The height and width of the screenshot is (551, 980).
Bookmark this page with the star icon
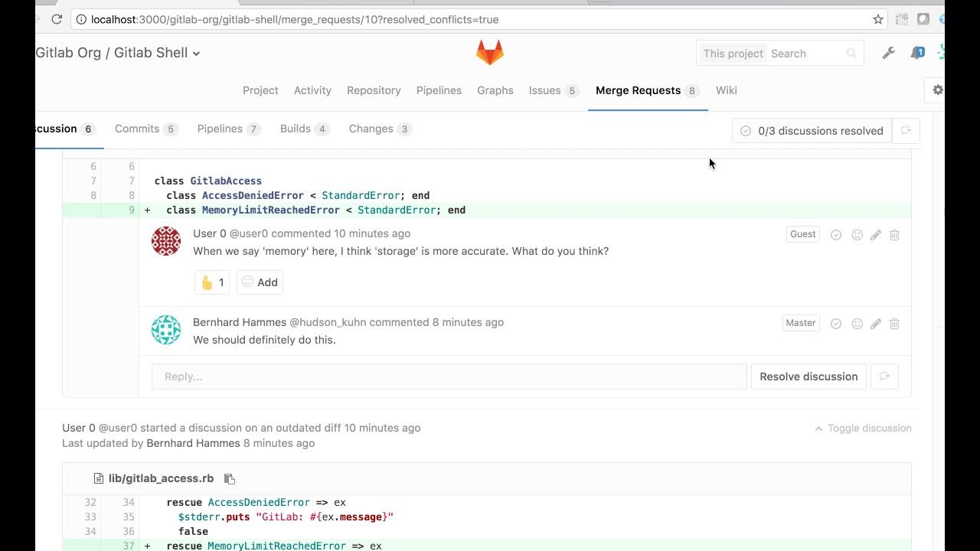click(878, 19)
